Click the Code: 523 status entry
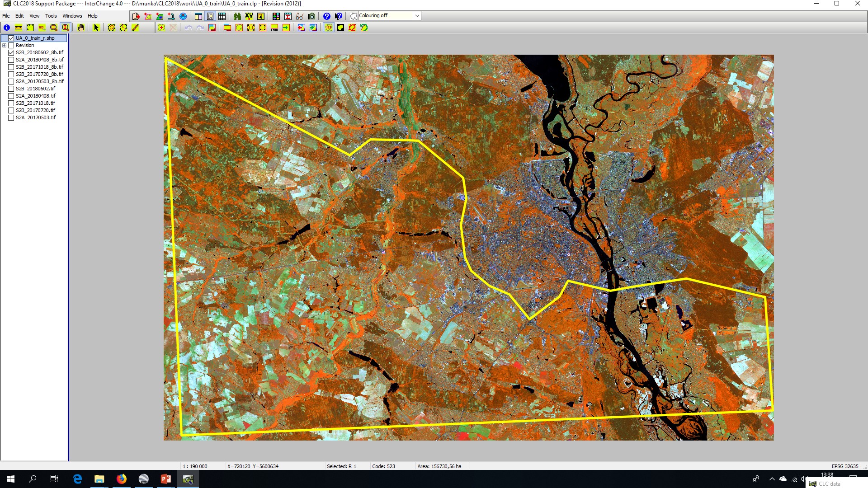Viewport: 868px width, 488px height. click(x=383, y=466)
